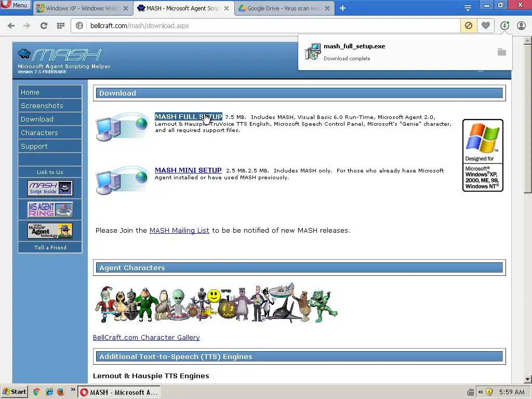Click the agent characters group image
532x399 pixels.
pyautogui.click(x=216, y=303)
